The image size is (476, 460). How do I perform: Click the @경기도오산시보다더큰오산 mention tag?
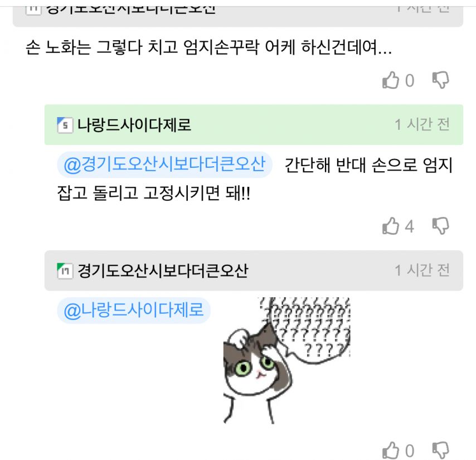click(164, 164)
